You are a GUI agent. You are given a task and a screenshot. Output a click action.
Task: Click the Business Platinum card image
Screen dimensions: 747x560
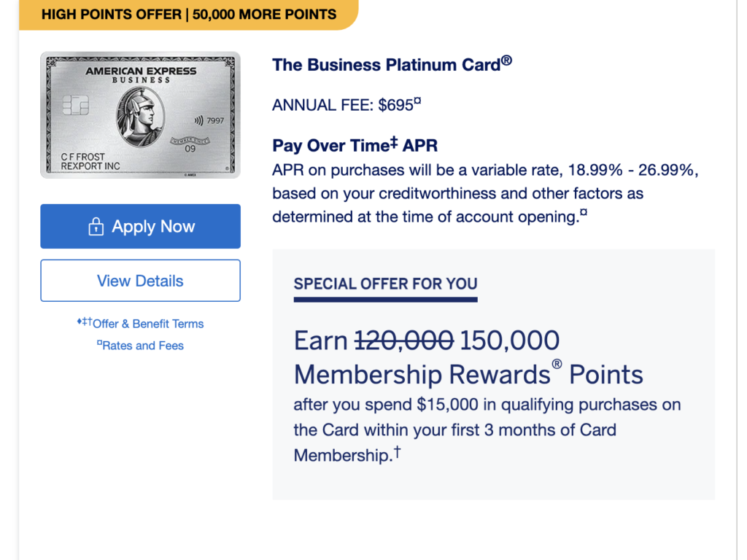click(x=140, y=114)
